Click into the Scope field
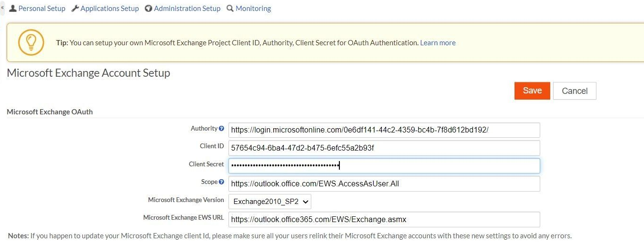The height and width of the screenshot is (244, 644). [x=384, y=183]
